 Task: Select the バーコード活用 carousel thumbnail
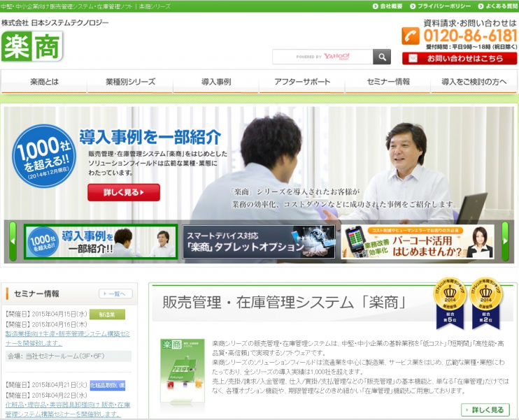[418, 242]
